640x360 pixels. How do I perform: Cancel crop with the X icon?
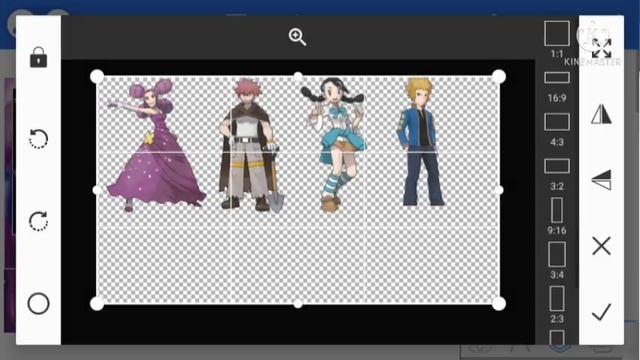point(601,246)
